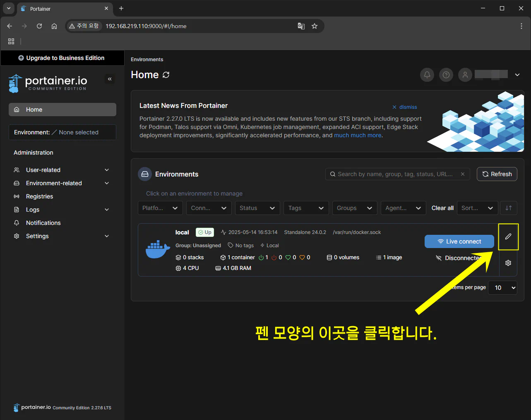Click the Portainer.io logo in sidebar
The image size is (531, 420).
click(48, 83)
